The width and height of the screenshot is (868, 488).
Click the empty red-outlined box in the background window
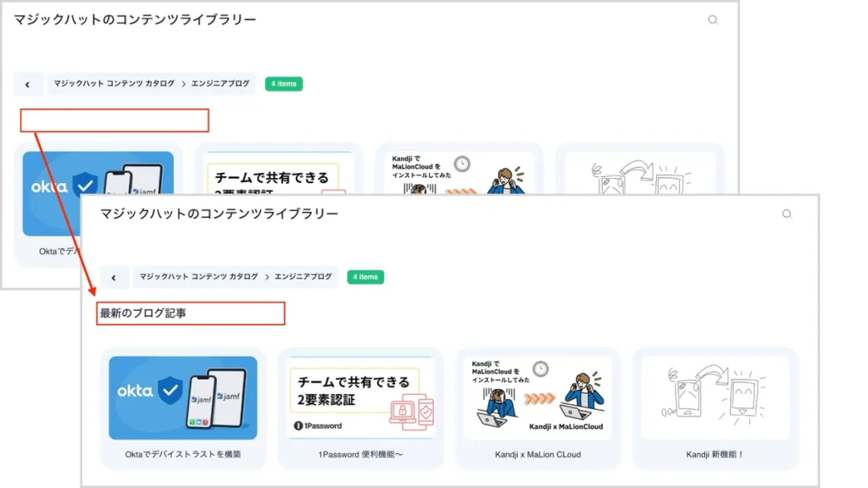pos(114,120)
